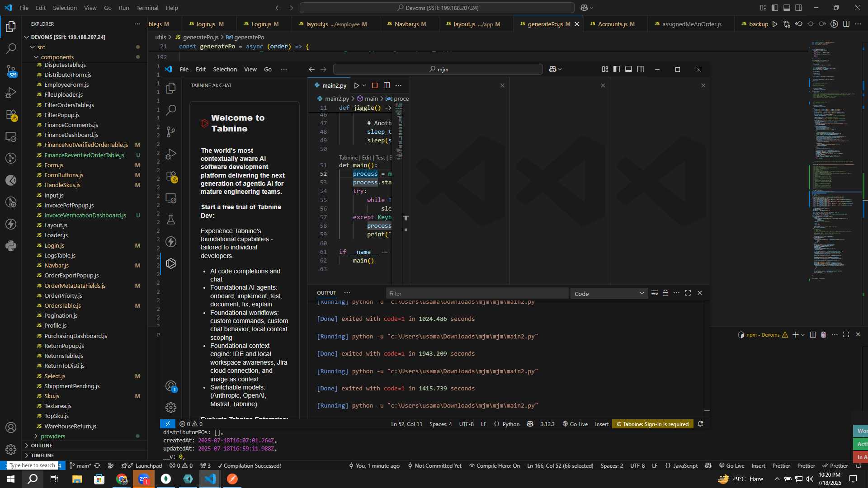
Task: Open Python icon in Devoms activity bar
Action: pos(11,246)
